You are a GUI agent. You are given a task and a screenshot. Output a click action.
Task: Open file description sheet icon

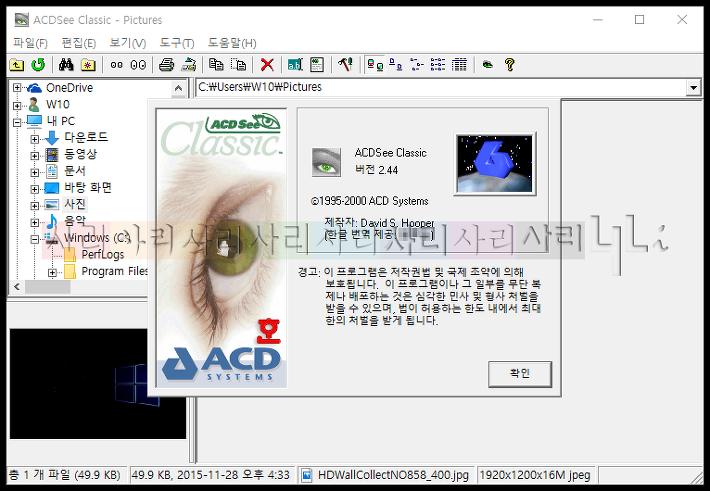317,65
